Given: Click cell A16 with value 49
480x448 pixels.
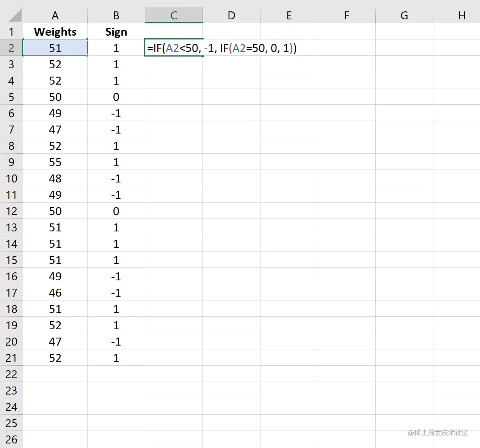Looking at the screenshot, I should [55, 276].
